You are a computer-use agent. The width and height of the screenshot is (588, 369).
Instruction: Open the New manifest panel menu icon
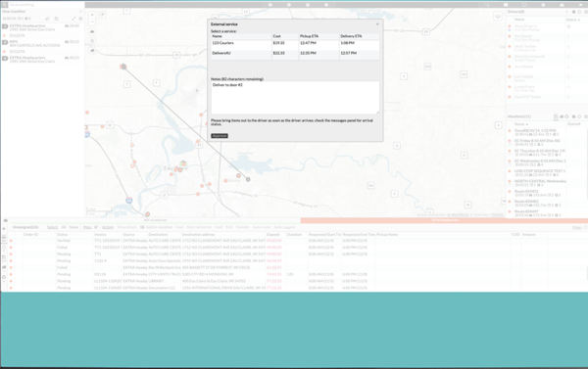click(x=80, y=19)
